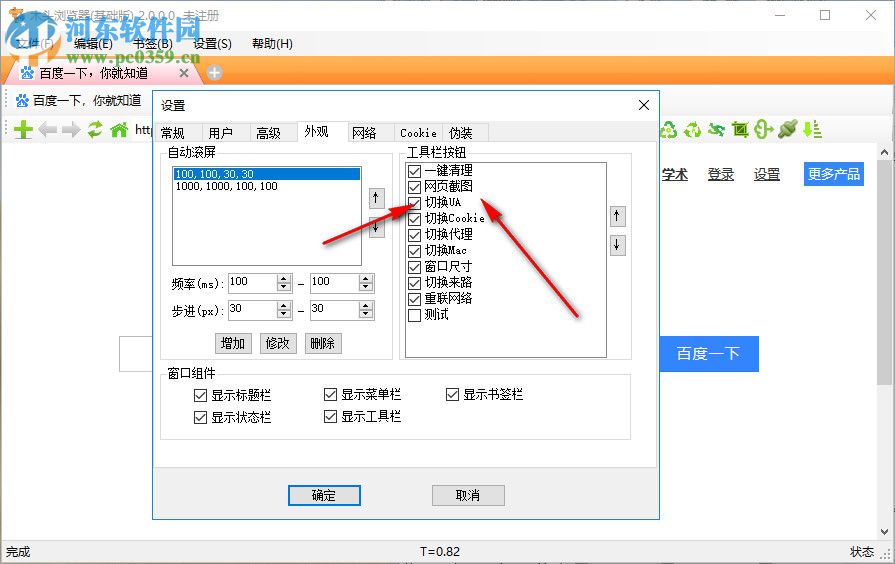The width and height of the screenshot is (895, 564).
Task: Open the 设置(S) menu
Action: pos(212,44)
